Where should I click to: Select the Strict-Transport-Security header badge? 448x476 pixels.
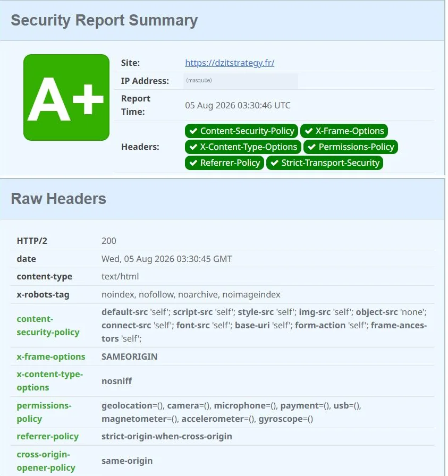tap(325, 163)
